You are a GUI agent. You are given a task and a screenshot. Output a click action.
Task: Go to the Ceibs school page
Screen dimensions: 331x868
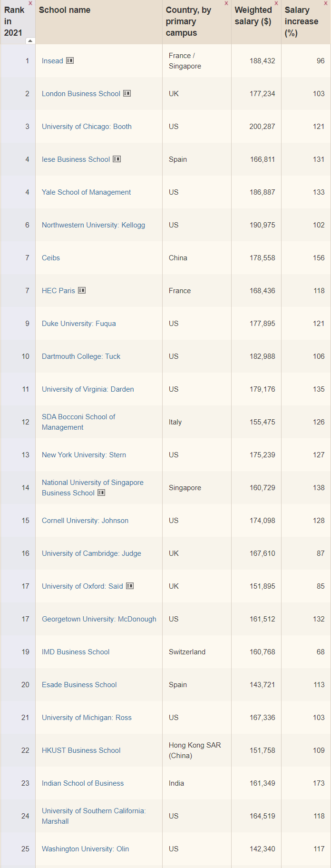click(x=51, y=258)
